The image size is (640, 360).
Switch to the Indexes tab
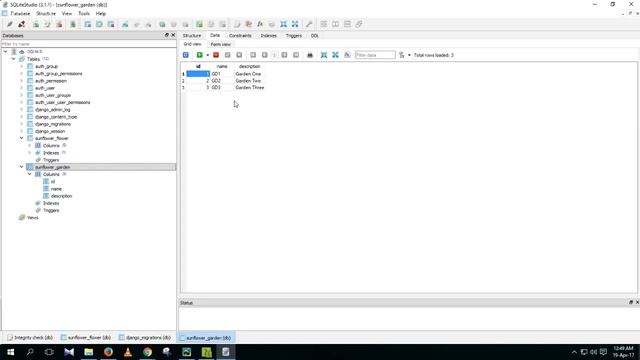click(269, 36)
